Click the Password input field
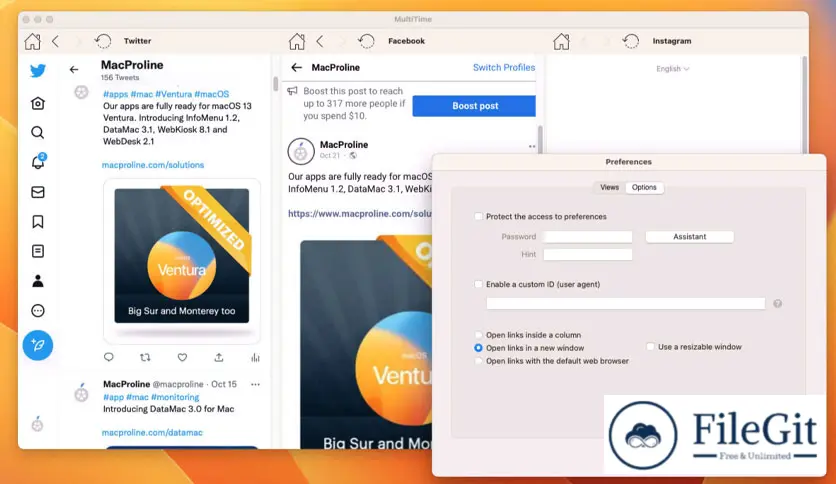The width and height of the screenshot is (836, 484). pos(588,237)
